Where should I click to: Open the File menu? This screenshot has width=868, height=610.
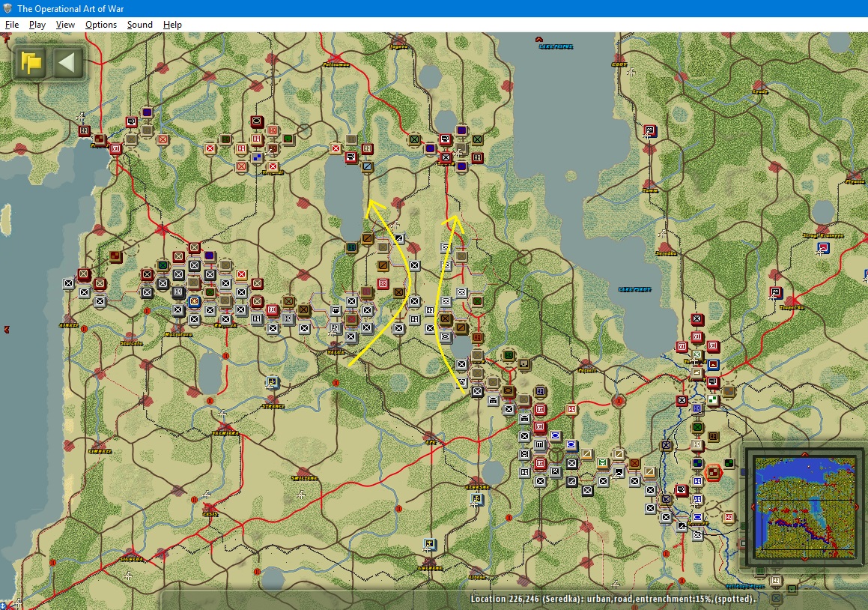(12, 25)
